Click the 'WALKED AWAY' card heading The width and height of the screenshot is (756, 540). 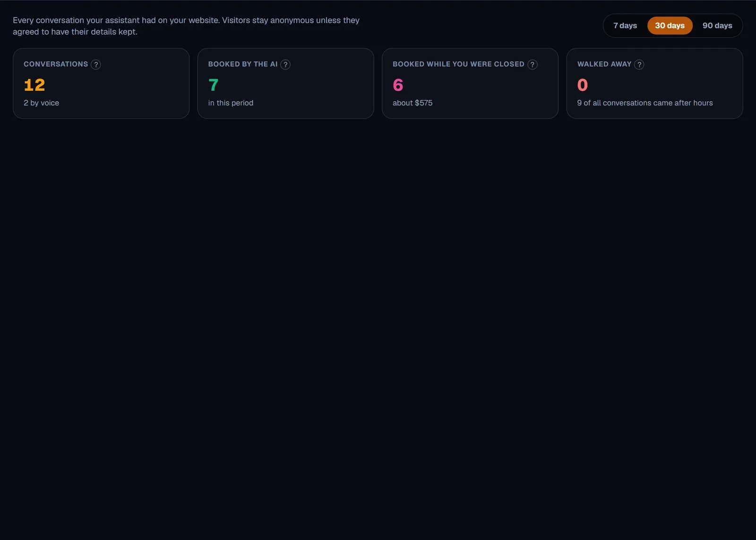(604, 64)
